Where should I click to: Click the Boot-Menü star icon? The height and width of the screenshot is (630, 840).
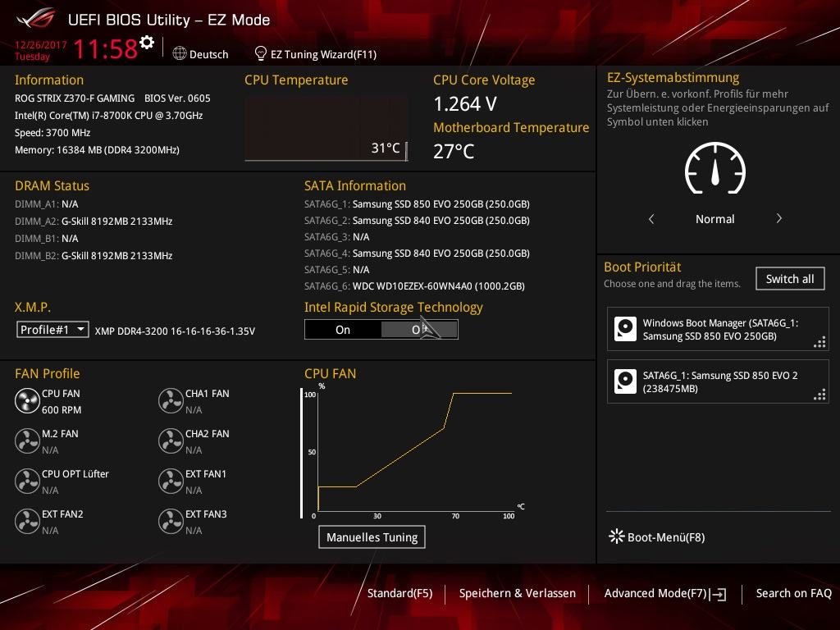coord(616,536)
